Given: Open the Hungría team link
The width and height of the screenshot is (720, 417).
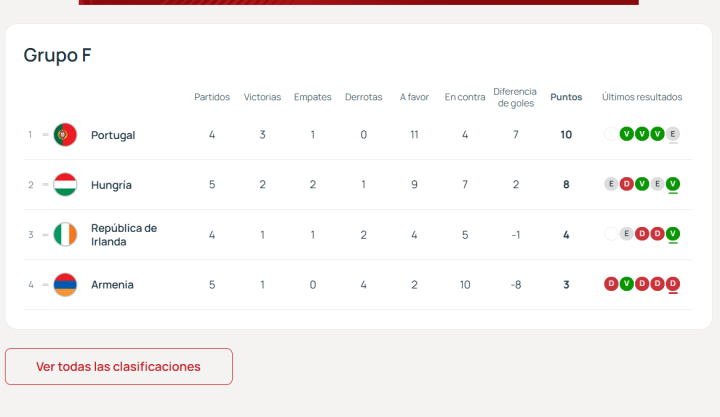Looking at the screenshot, I should coord(111,185).
